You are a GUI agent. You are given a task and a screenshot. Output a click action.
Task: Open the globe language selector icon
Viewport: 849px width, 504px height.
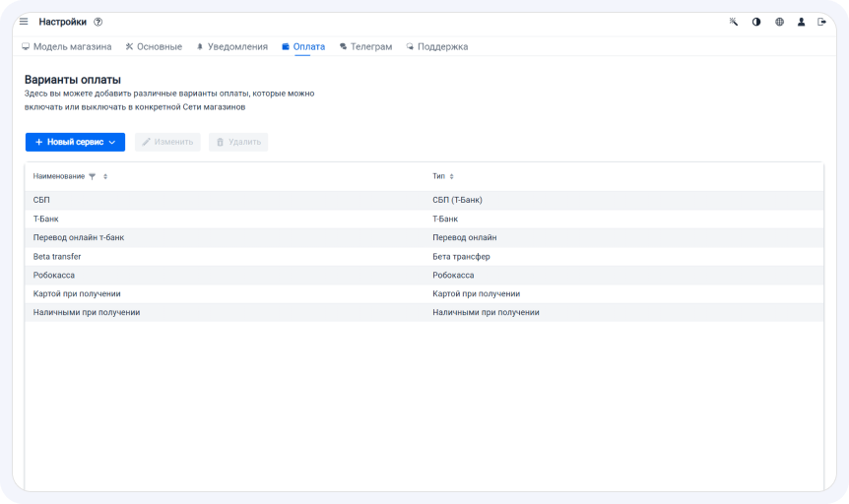pos(779,22)
